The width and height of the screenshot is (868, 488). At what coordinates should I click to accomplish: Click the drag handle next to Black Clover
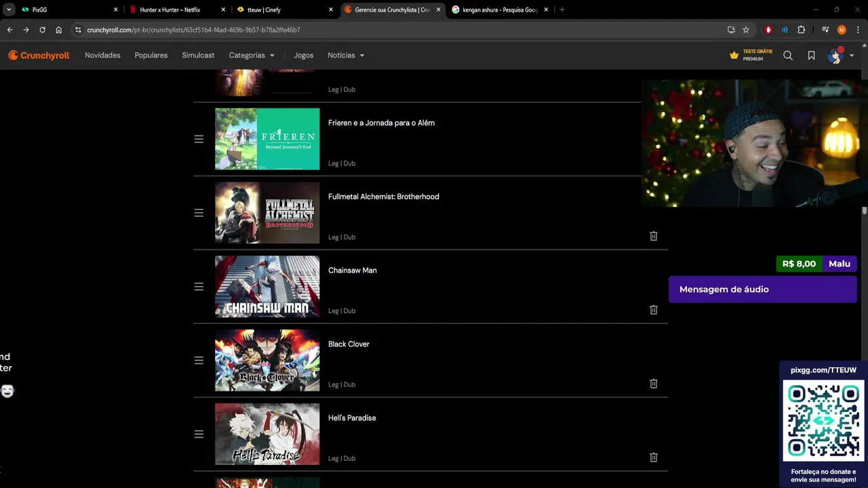click(x=199, y=361)
